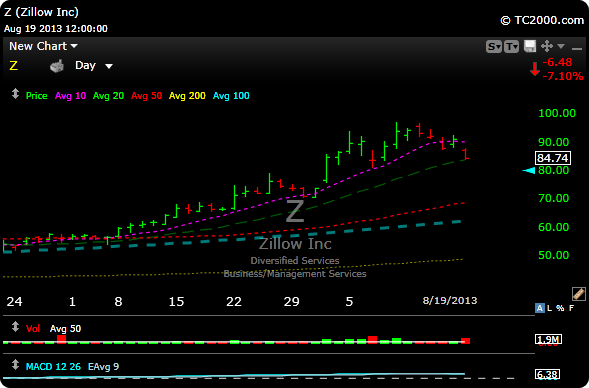589x388 pixels.
Task: Click the 84.74 current price box
Action: [x=553, y=158]
